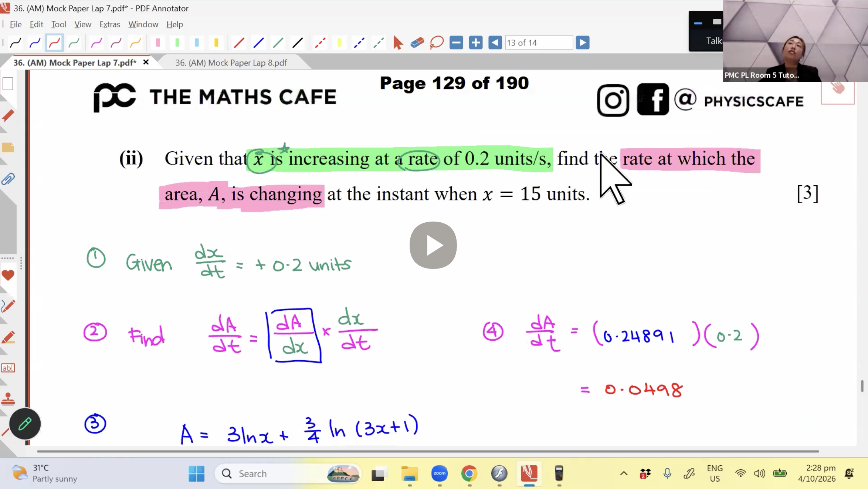The height and width of the screenshot is (489, 868).
Task: Open the page thumbnails sidebar panel
Action: coord(8,84)
